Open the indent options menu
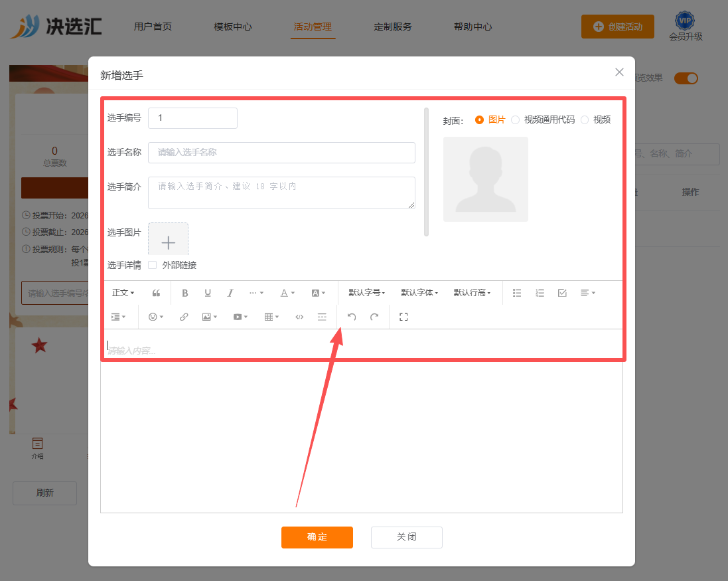728x581 pixels. 118,317
